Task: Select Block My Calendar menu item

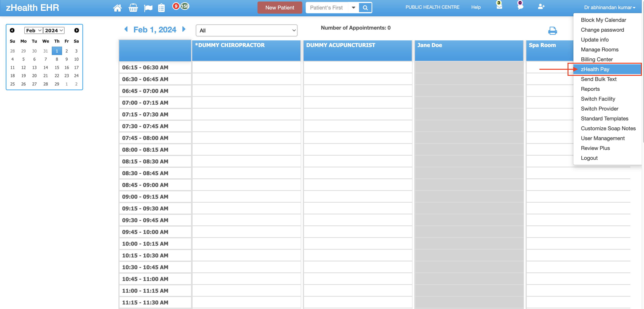Action: 603,20
